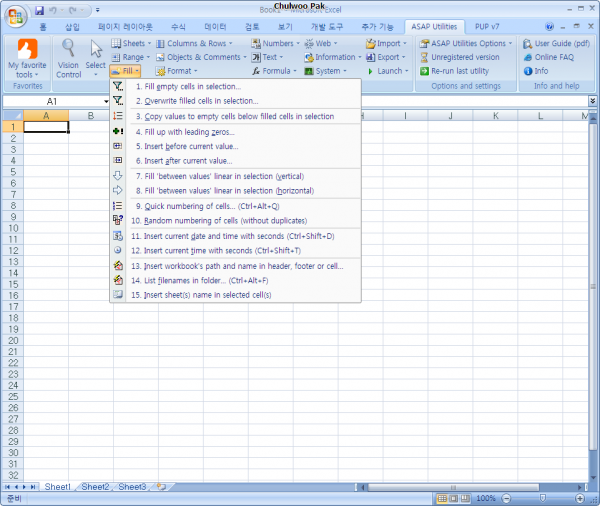The image size is (600, 506).
Task: Open the Numbers dropdown
Action: [x=275, y=43]
